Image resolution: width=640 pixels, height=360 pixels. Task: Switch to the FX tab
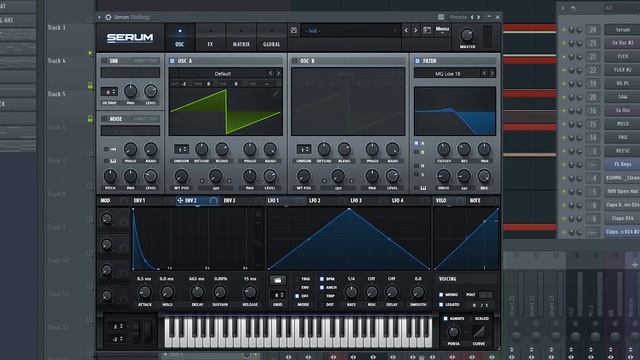coord(210,37)
